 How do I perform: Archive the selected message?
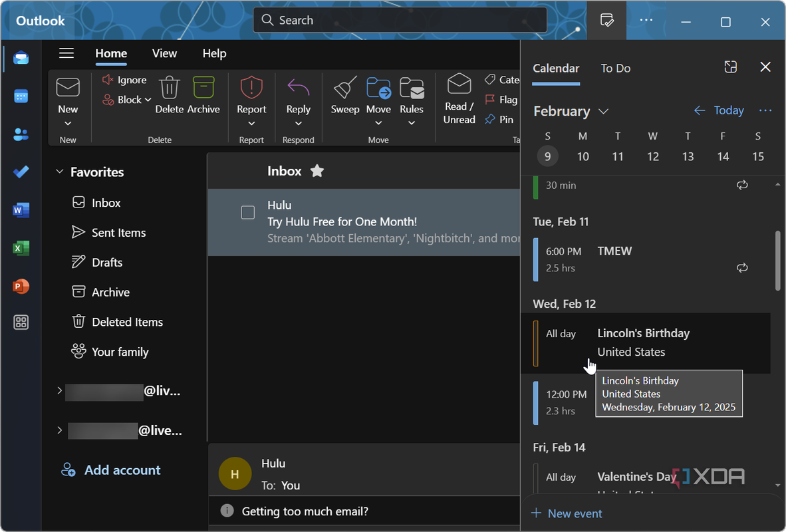203,95
